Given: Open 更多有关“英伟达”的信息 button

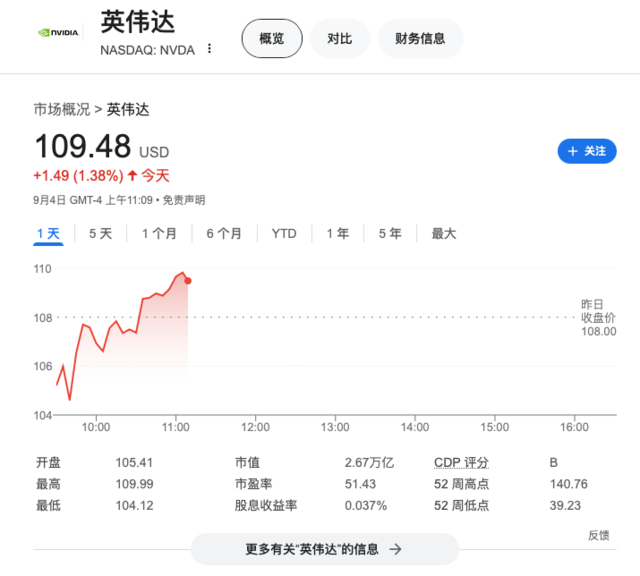Looking at the screenshot, I should click(x=324, y=549).
